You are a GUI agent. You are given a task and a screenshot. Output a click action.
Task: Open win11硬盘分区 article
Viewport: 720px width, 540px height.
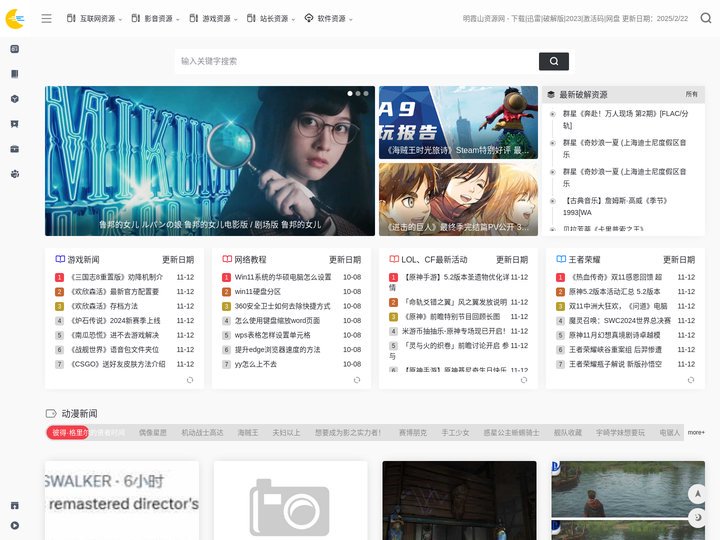click(258, 292)
